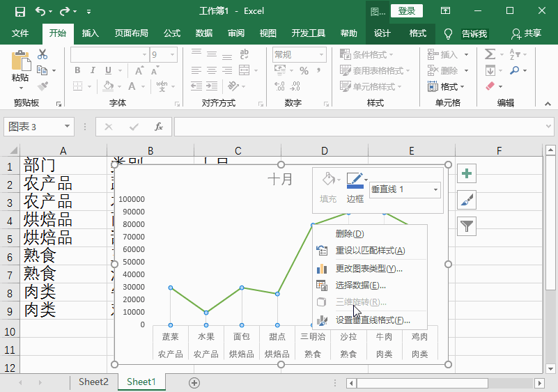Image resolution: width=558 pixels, height=392 pixels.
Task: Click the Chart Filters funnel button
Action: click(x=467, y=226)
